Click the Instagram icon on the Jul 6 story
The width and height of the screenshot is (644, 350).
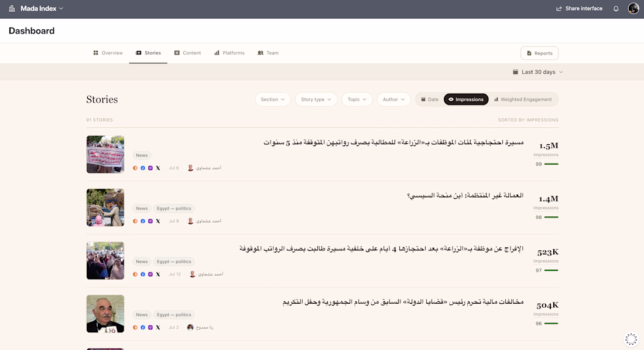[x=150, y=168]
